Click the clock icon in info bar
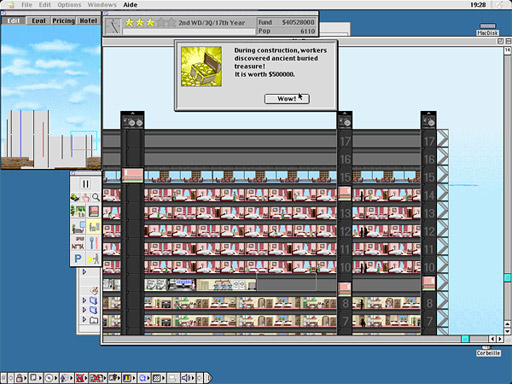The height and width of the screenshot is (384, 512). 113,26
